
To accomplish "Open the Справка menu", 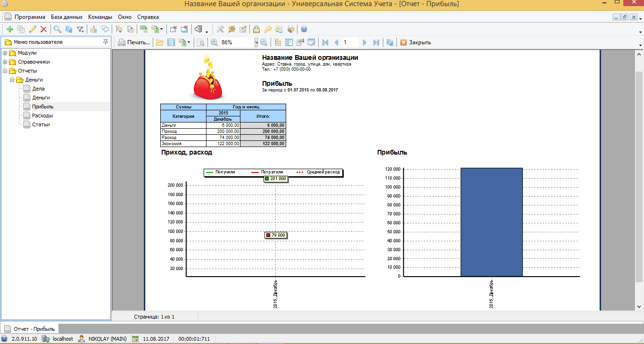I will (x=148, y=17).
